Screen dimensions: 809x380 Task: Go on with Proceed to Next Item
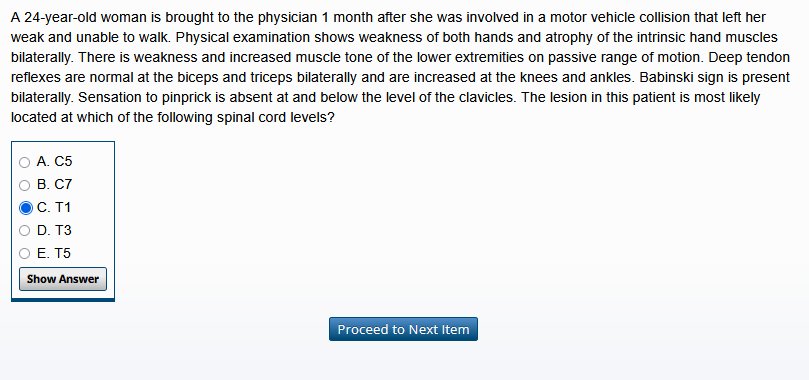coord(403,329)
